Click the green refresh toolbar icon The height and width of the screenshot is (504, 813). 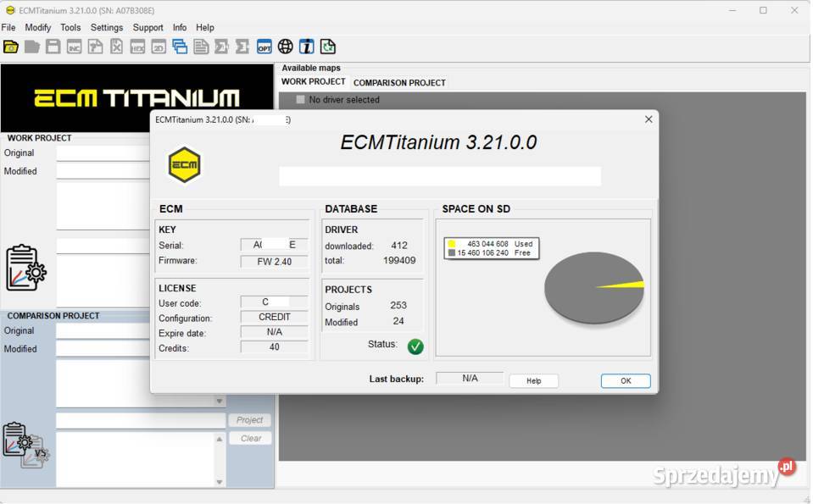[328, 47]
